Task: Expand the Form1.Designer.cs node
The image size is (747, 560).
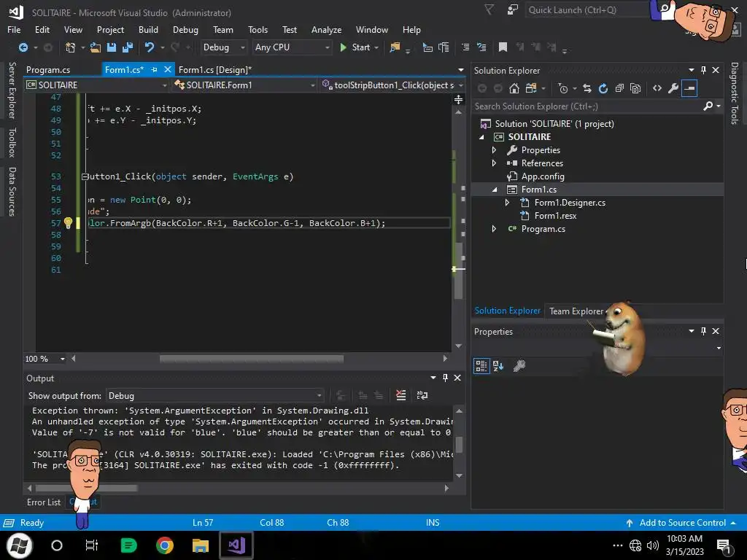Action: (x=507, y=203)
